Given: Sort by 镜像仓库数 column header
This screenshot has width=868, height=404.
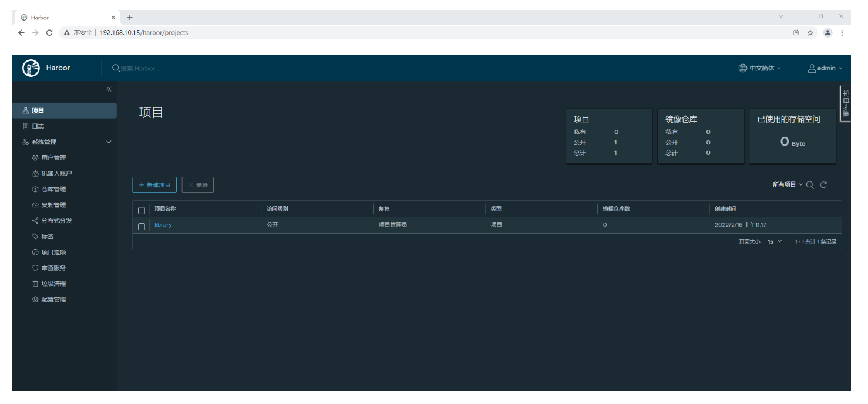Looking at the screenshot, I should click(x=616, y=209).
